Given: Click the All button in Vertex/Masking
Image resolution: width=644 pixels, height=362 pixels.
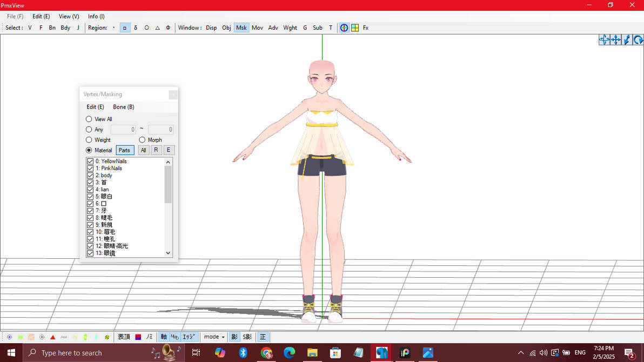Looking at the screenshot, I should coord(143,150).
